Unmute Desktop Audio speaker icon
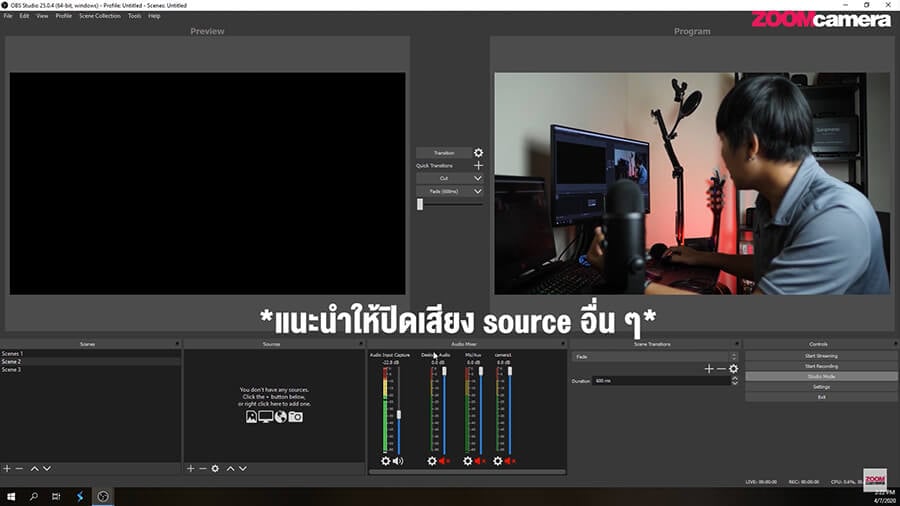This screenshot has width=900, height=506. pos(444,461)
